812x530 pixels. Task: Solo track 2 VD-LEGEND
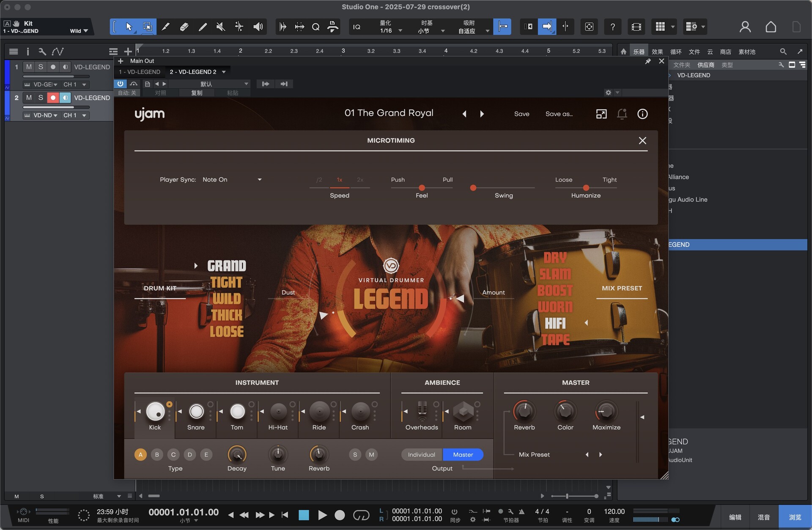(x=41, y=98)
